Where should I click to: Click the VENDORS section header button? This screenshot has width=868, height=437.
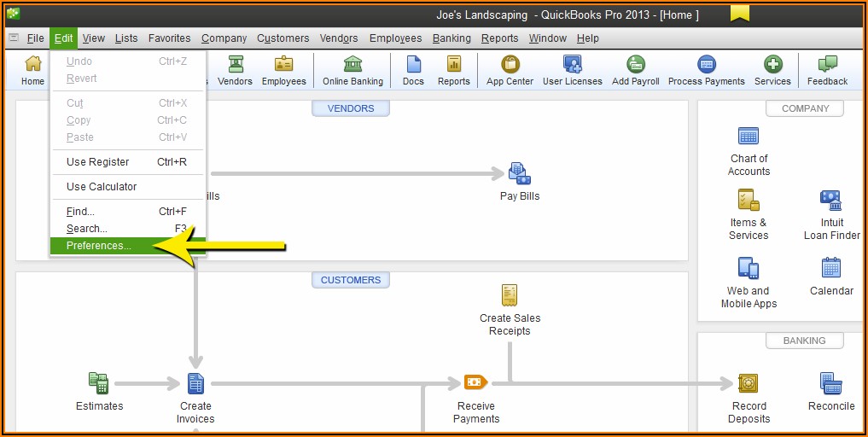(x=351, y=108)
